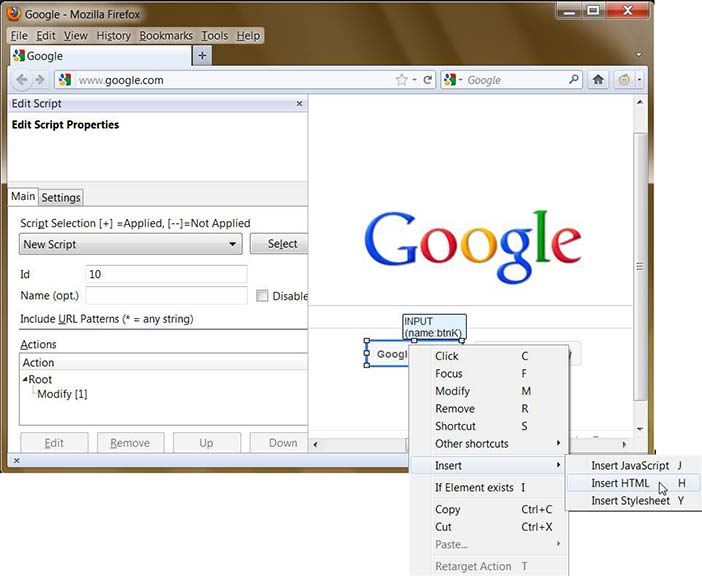Click the search magnifier icon

point(574,80)
